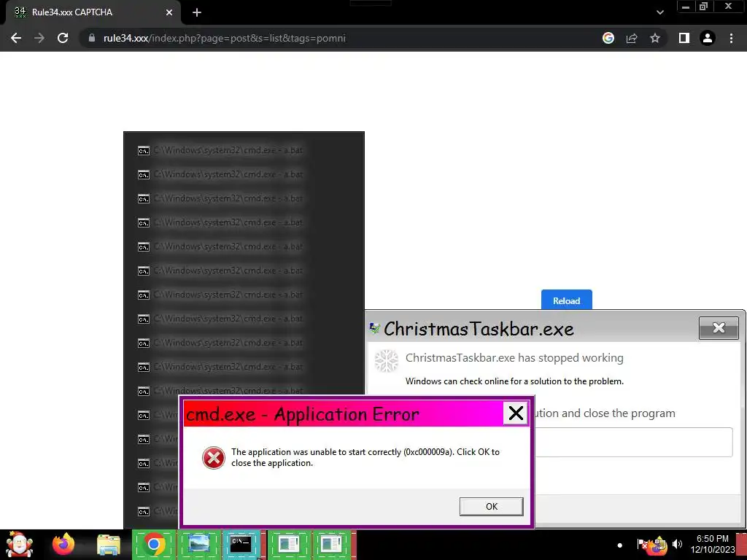Click the blue Reload button on the page

566,300
